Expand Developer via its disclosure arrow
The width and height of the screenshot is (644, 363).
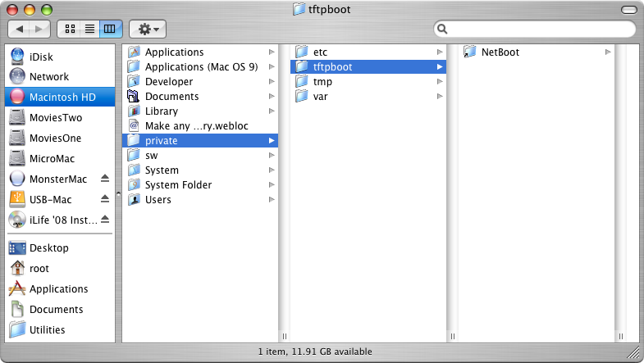click(272, 82)
